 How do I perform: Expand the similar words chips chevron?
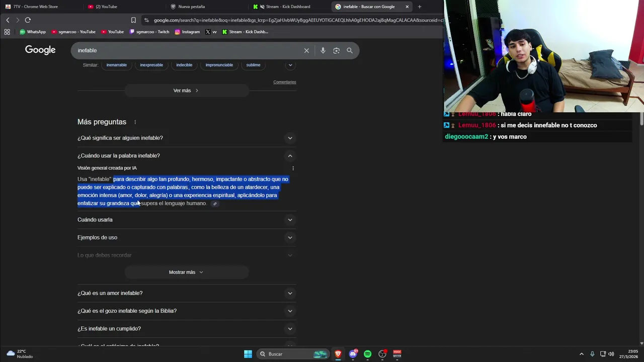pyautogui.click(x=290, y=65)
